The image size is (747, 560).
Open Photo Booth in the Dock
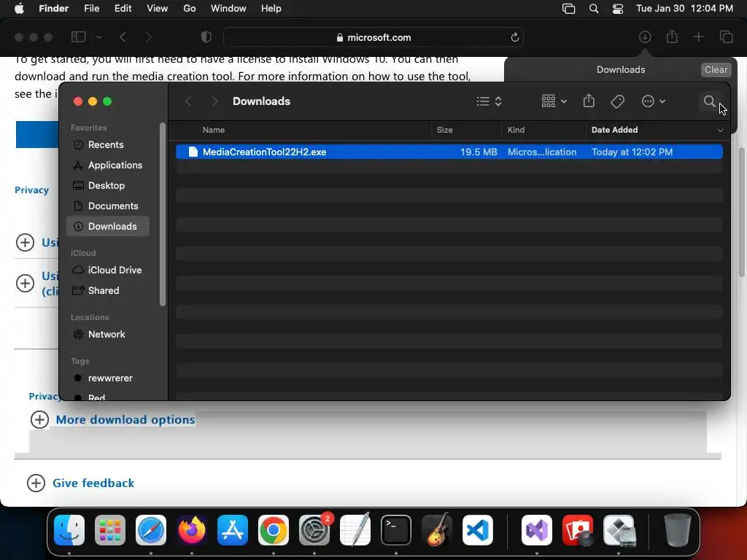pyautogui.click(x=578, y=529)
